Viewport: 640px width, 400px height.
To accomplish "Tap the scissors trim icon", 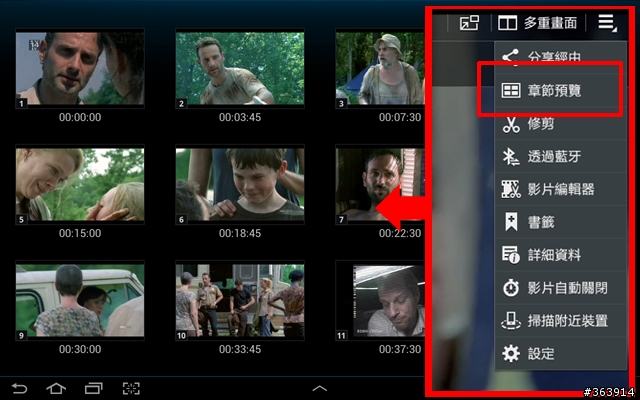I will (511, 124).
